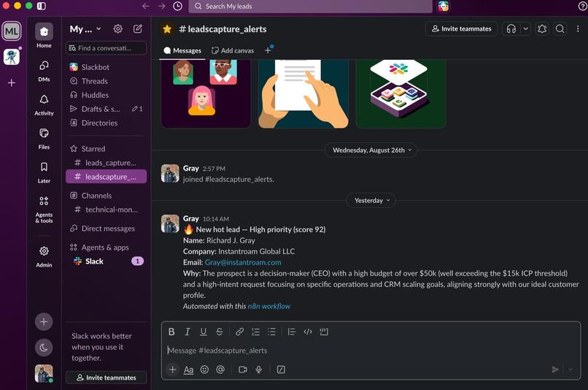Switch to the Messages tab
The width and height of the screenshot is (588, 390).
[182, 50]
